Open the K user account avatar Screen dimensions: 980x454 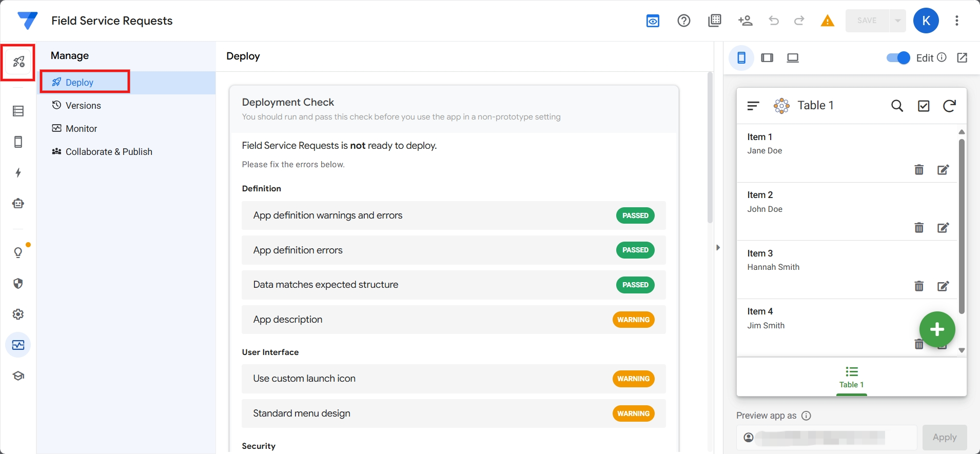coord(926,21)
